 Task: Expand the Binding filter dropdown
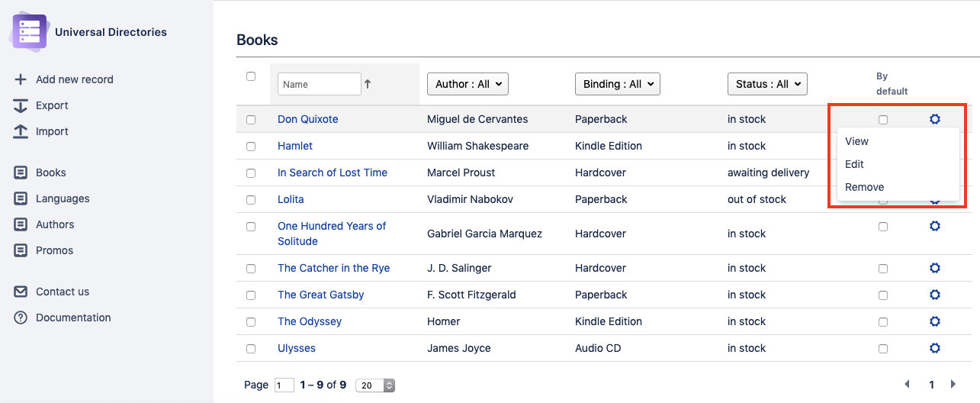coord(617,84)
